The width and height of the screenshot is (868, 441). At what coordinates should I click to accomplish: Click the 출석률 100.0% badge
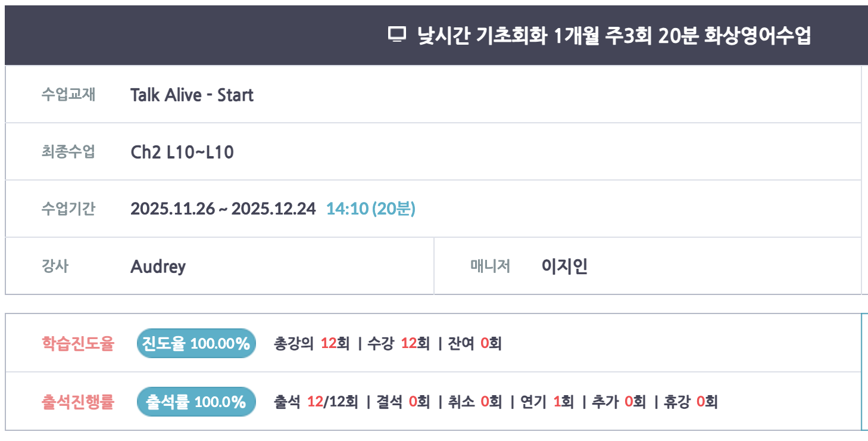(196, 402)
